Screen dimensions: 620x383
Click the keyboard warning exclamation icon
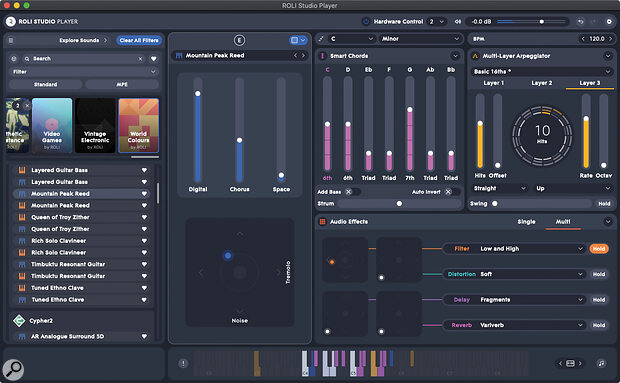(x=183, y=363)
